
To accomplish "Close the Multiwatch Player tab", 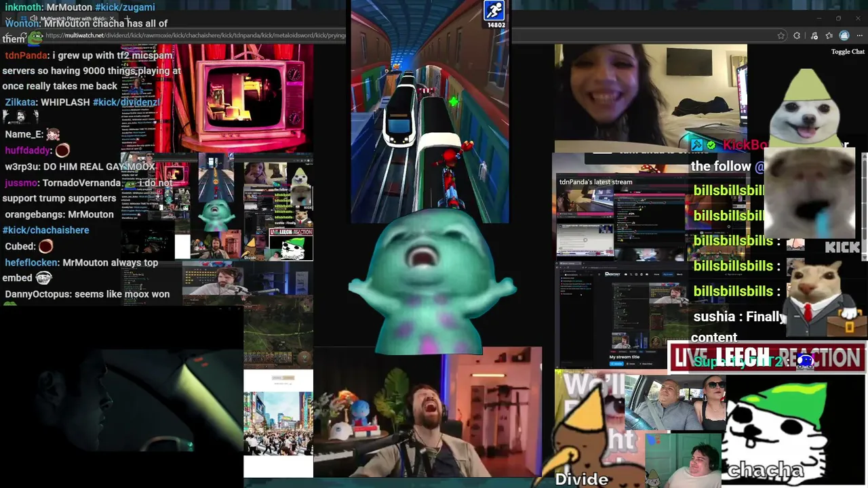I will pyautogui.click(x=113, y=18).
